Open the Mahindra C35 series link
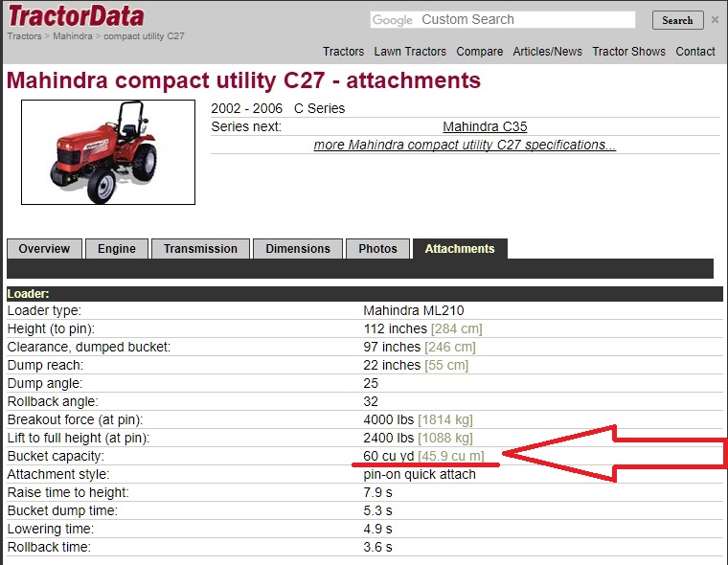728x565 pixels. click(x=485, y=126)
